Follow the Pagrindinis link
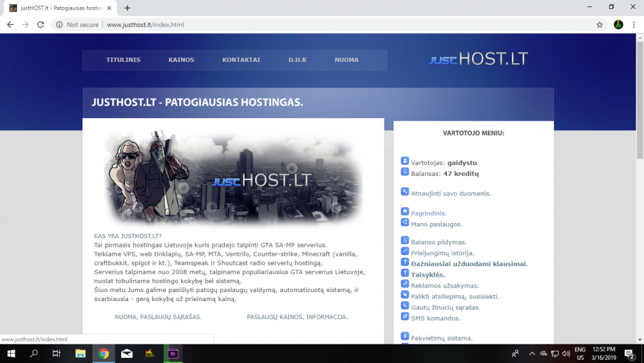 point(428,213)
